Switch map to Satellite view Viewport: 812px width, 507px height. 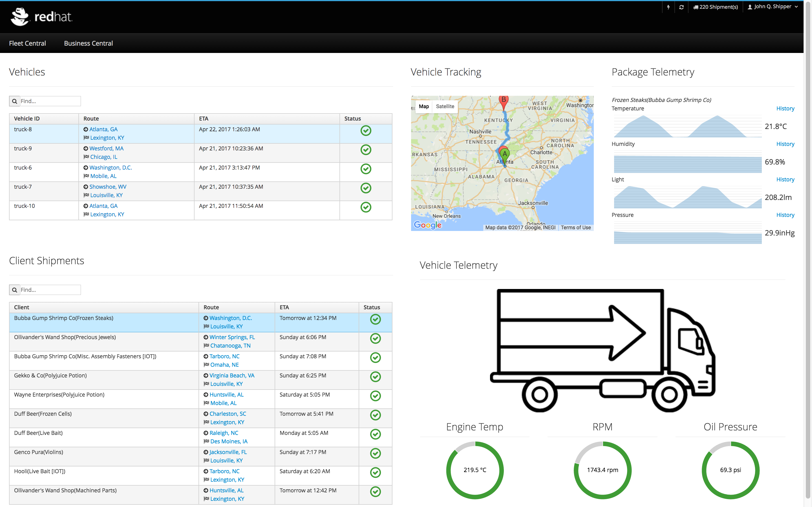click(x=445, y=106)
